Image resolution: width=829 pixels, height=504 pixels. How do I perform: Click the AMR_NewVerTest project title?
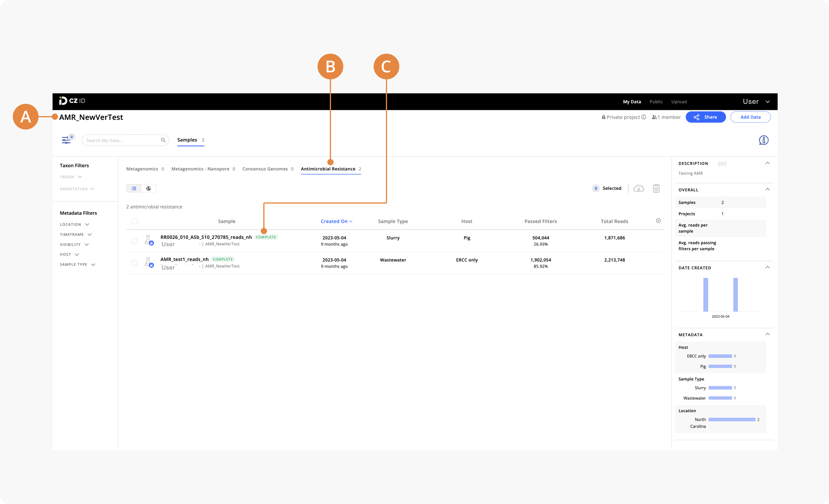click(91, 117)
